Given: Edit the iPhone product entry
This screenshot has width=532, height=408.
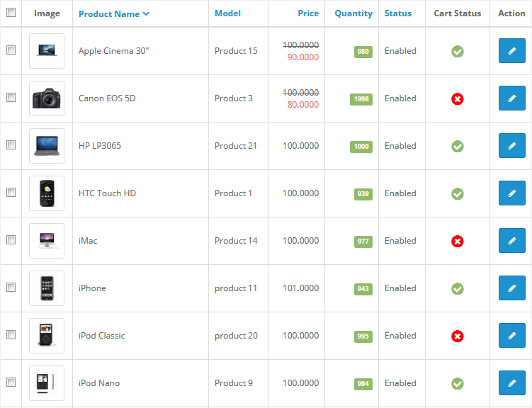Looking at the screenshot, I should click(511, 288).
